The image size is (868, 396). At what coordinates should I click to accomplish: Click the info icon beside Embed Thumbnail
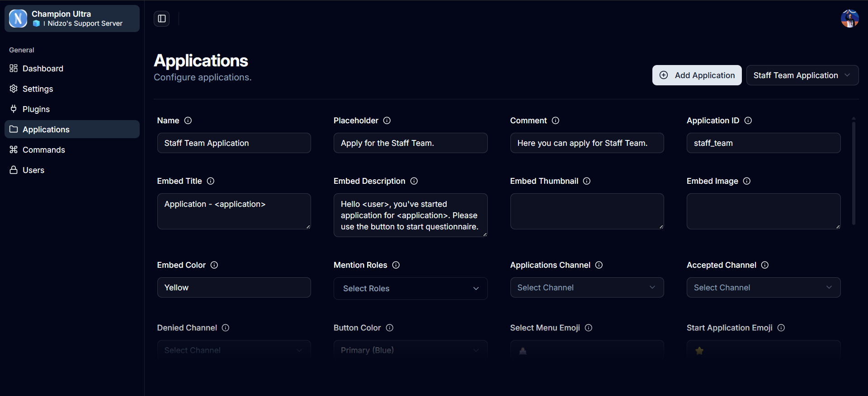click(587, 181)
